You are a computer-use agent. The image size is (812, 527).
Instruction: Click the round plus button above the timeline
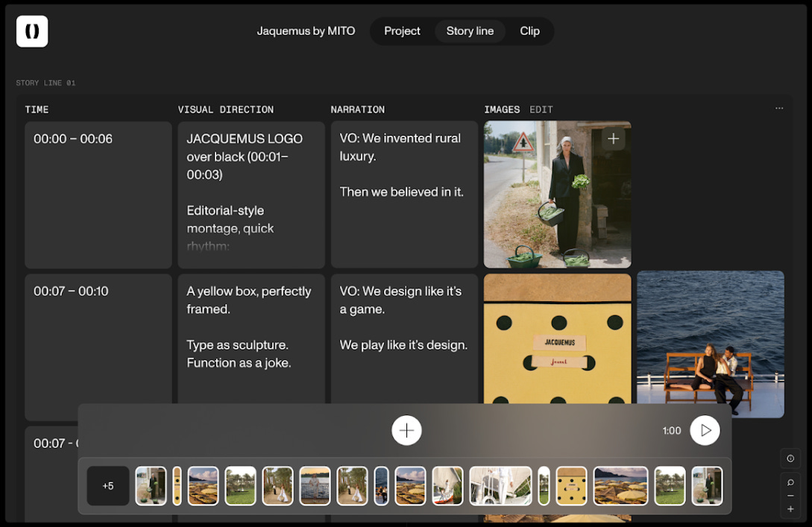(406, 430)
